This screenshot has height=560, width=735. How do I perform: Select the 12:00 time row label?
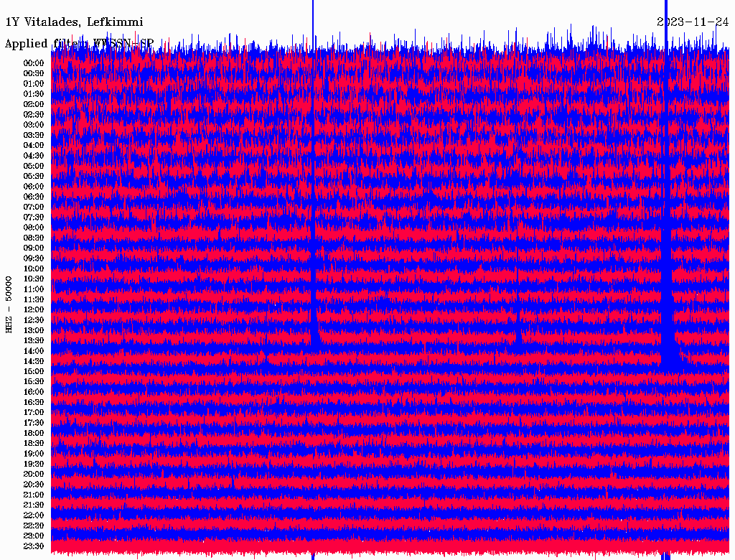pos(34,310)
